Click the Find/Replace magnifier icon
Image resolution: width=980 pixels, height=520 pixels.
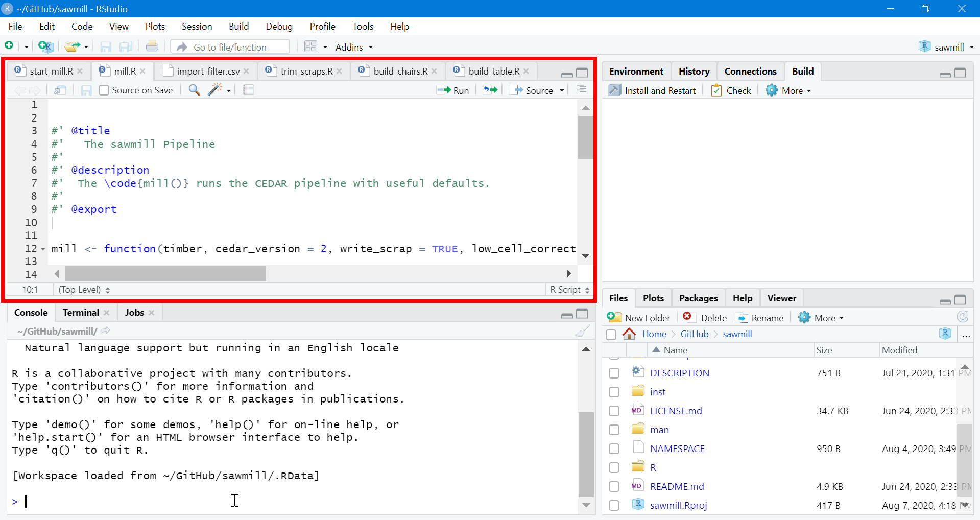(x=194, y=90)
